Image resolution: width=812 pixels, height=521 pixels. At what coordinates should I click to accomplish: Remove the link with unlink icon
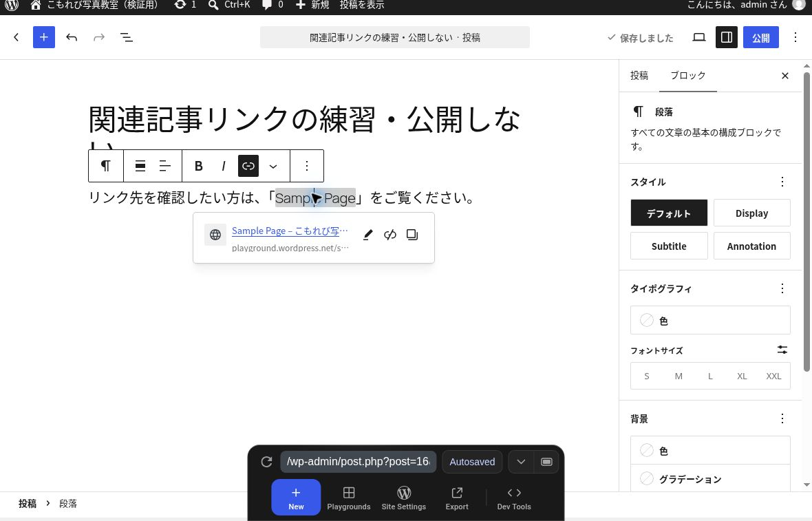coord(390,235)
